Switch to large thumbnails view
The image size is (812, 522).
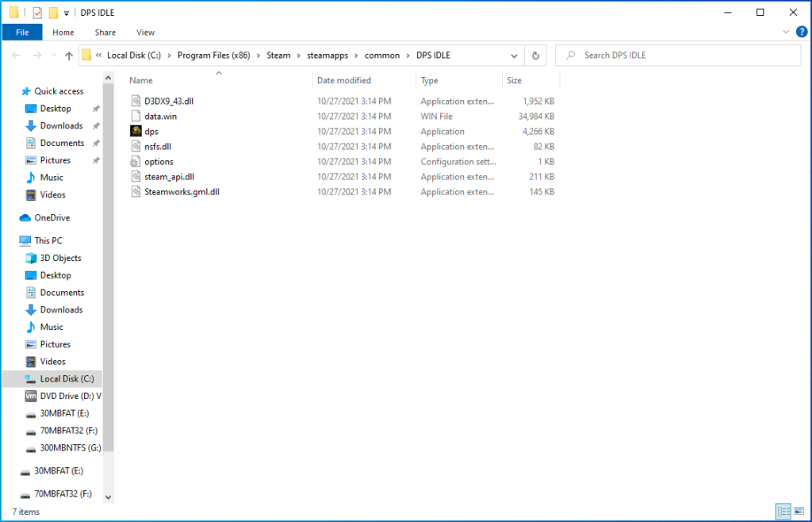click(x=800, y=511)
